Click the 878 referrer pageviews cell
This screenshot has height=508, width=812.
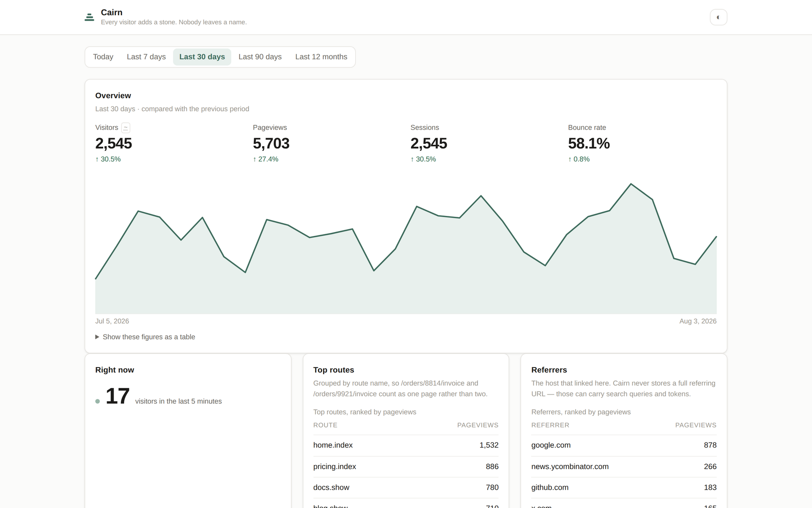[710, 445]
